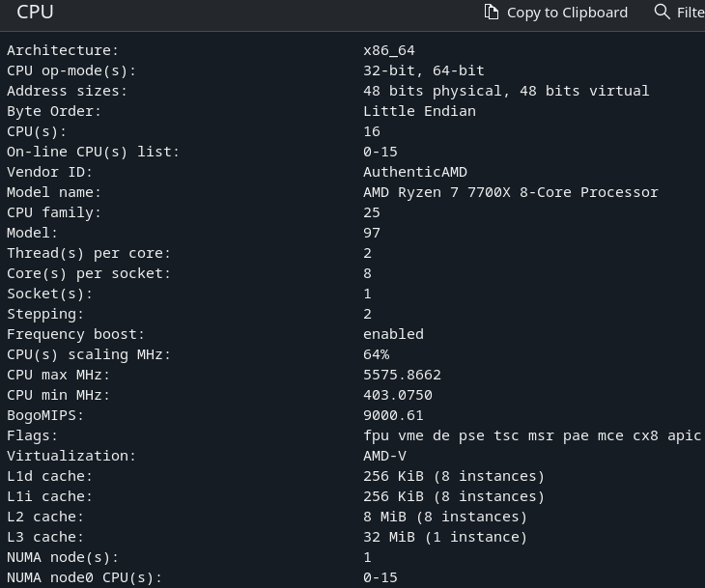Screen dimensions: 705x588
Task: Select the '9000.61' value
Action: (x=393, y=415)
